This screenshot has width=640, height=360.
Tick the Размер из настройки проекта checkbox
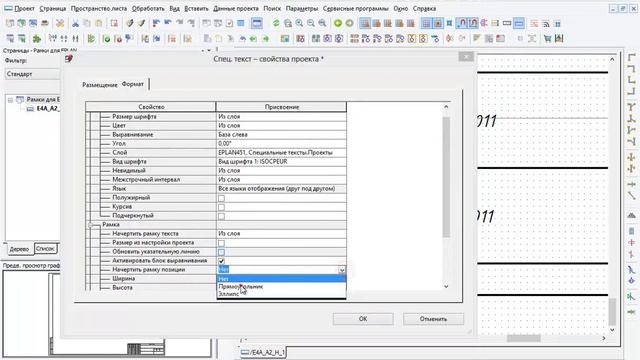[221, 243]
